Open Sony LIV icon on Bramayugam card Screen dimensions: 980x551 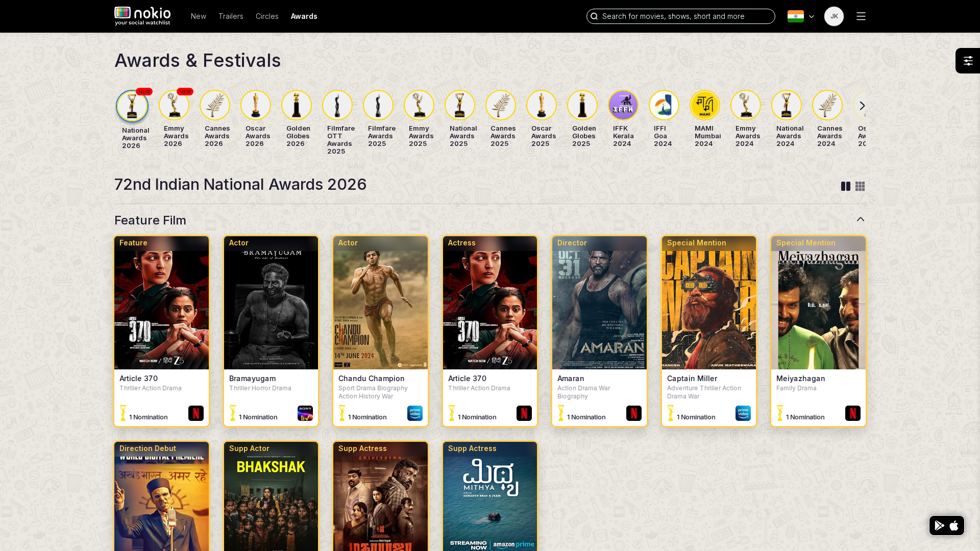[x=305, y=413]
